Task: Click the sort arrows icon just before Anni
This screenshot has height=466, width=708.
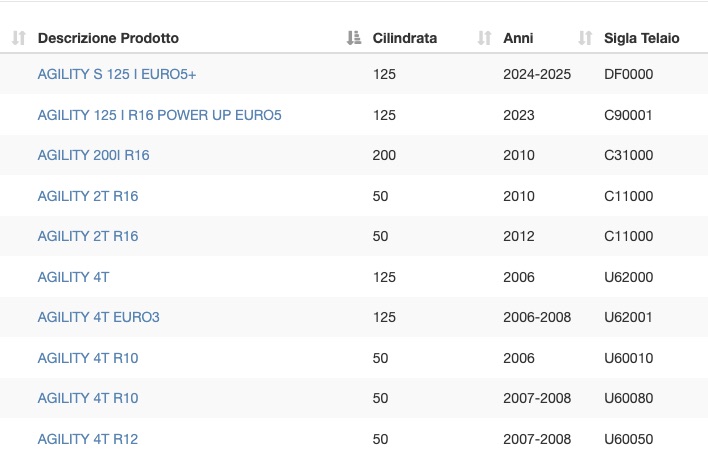Action: [x=484, y=38]
